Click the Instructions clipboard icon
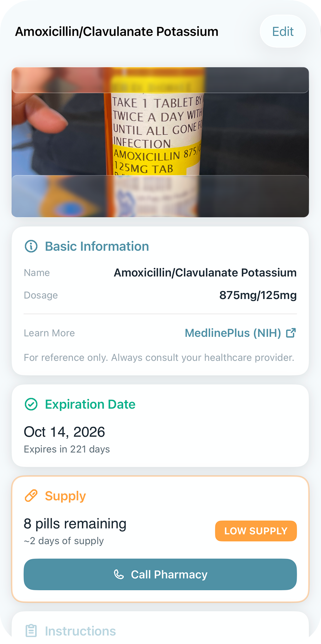 click(x=31, y=631)
